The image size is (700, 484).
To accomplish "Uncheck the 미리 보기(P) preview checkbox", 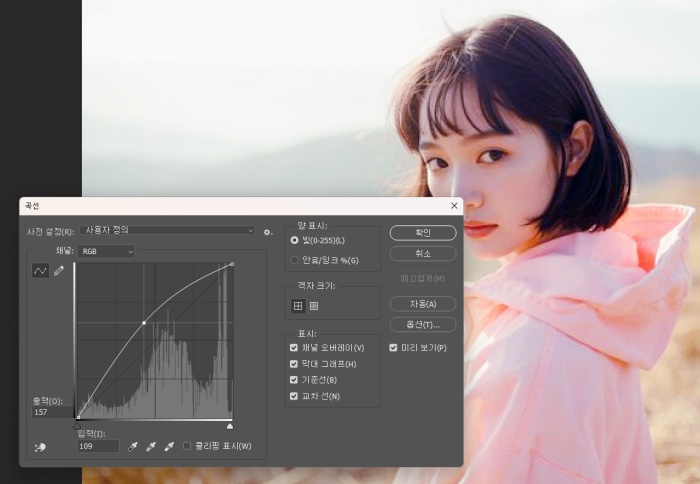I will (x=393, y=347).
